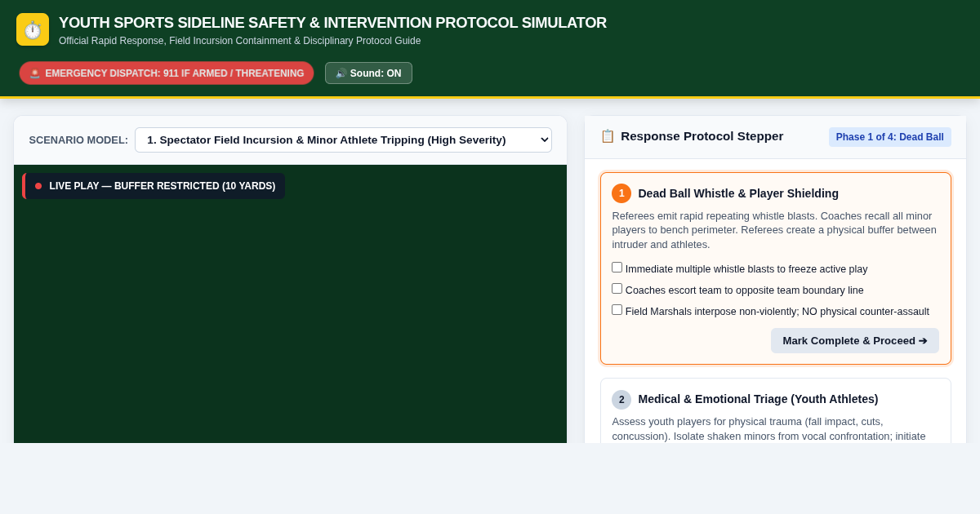Click the orange step 1 number badge
The width and height of the screenshot is (980, 514).
[x=621, y=193]
